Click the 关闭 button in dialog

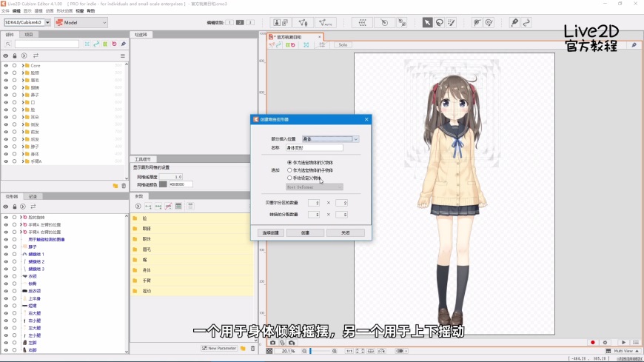click(x=346, y=232)
